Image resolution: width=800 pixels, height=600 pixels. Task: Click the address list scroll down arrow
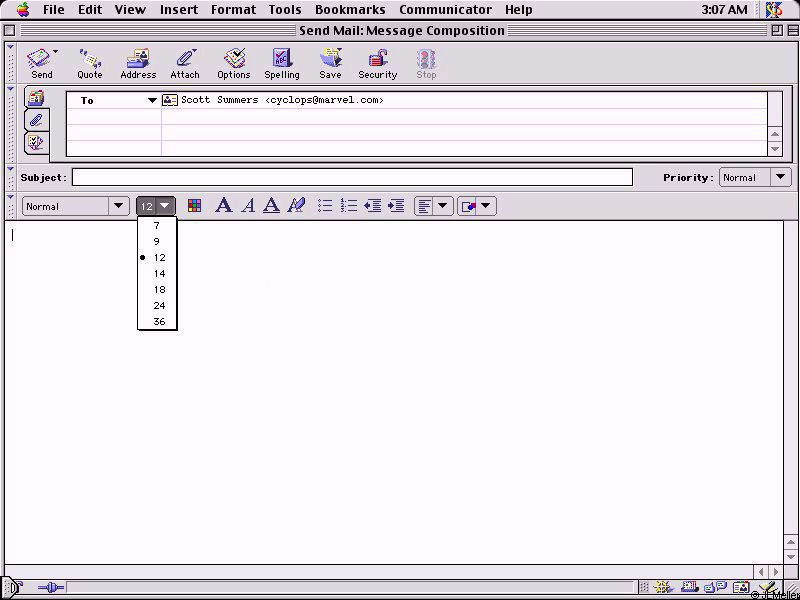pos(775,149)
